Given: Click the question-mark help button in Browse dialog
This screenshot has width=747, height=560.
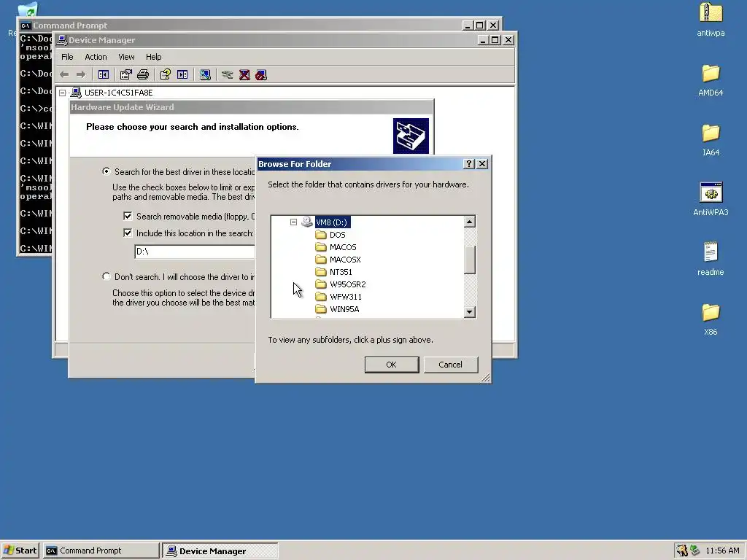Looking at the screenshot, I should click(469, 164).
